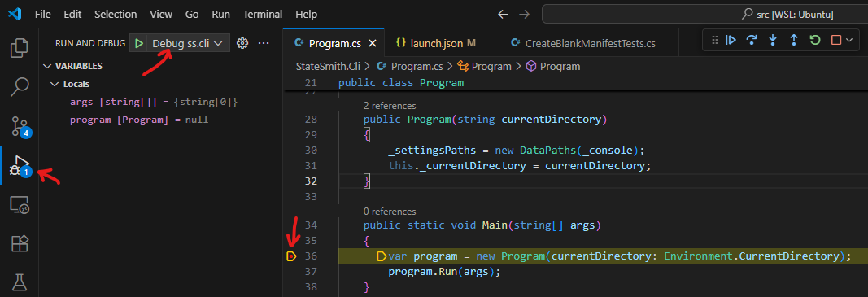868x297 pixels.
Task: Click the 'program.Run(args);' code line
Action: 444,272
